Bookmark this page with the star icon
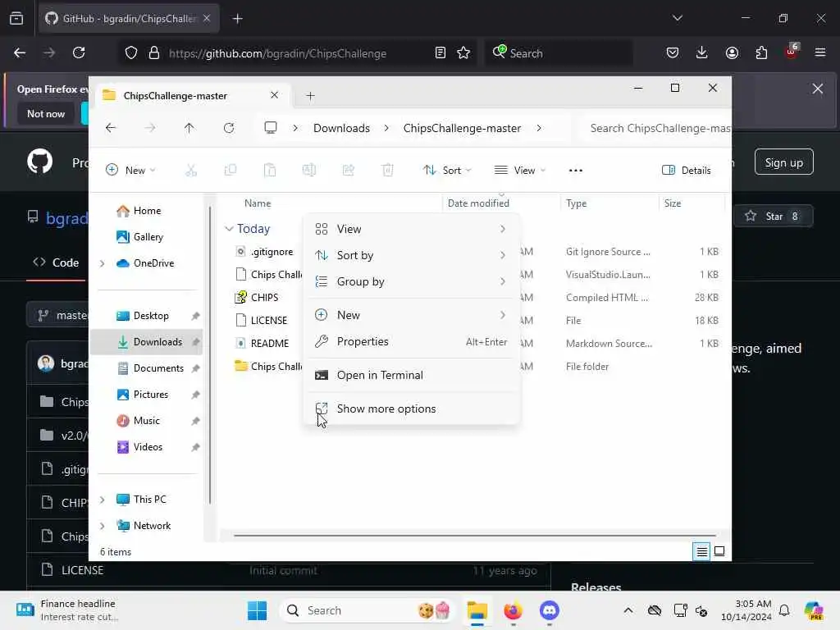The height and width of the screenshot is (630, 840). 463,52
